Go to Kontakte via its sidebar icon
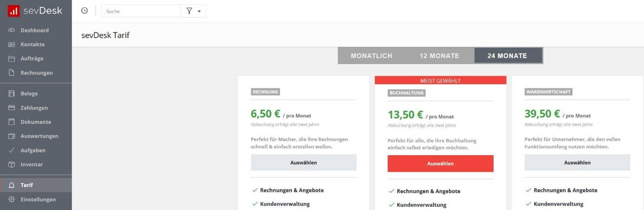This screenshot has height=210, width=644. [x=12, y=45]
